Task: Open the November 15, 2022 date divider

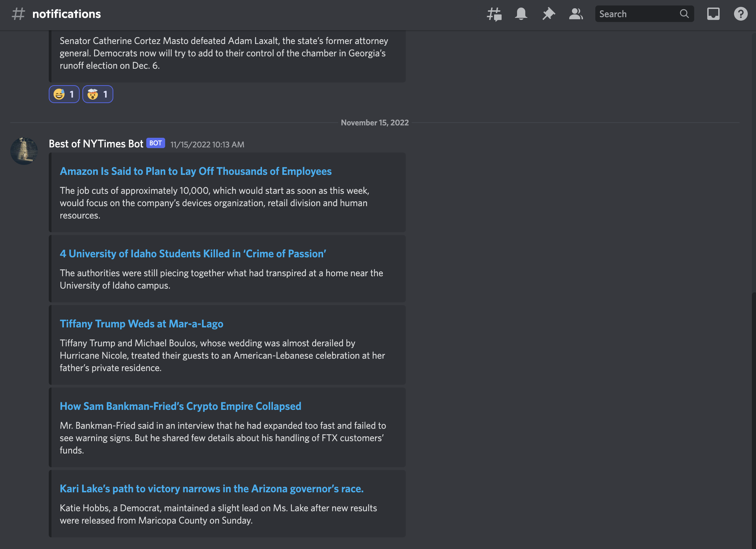Action: click(375, 122)
